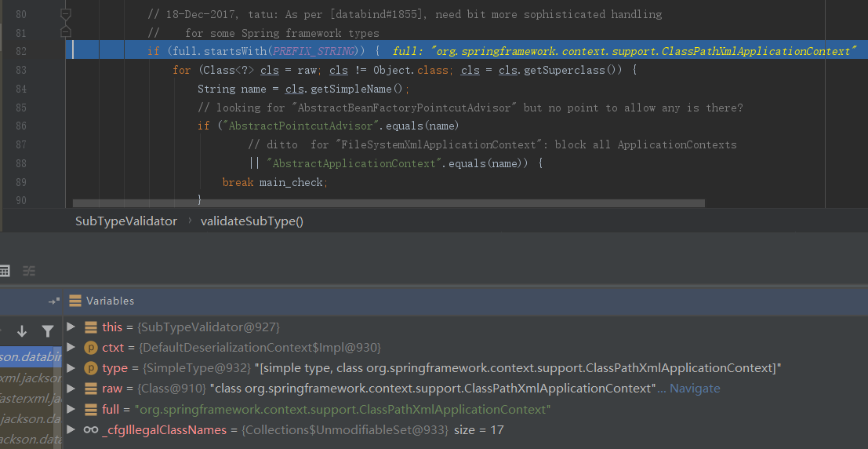Click the Variables panel header icon
The width and height of the screenshot is (868, 449).
(75, 301)
